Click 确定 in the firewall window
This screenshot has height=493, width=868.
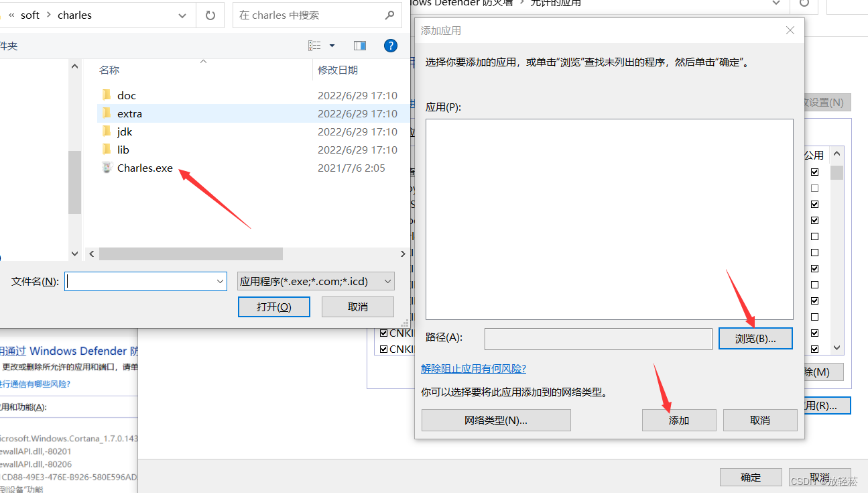tap(751, 478)
